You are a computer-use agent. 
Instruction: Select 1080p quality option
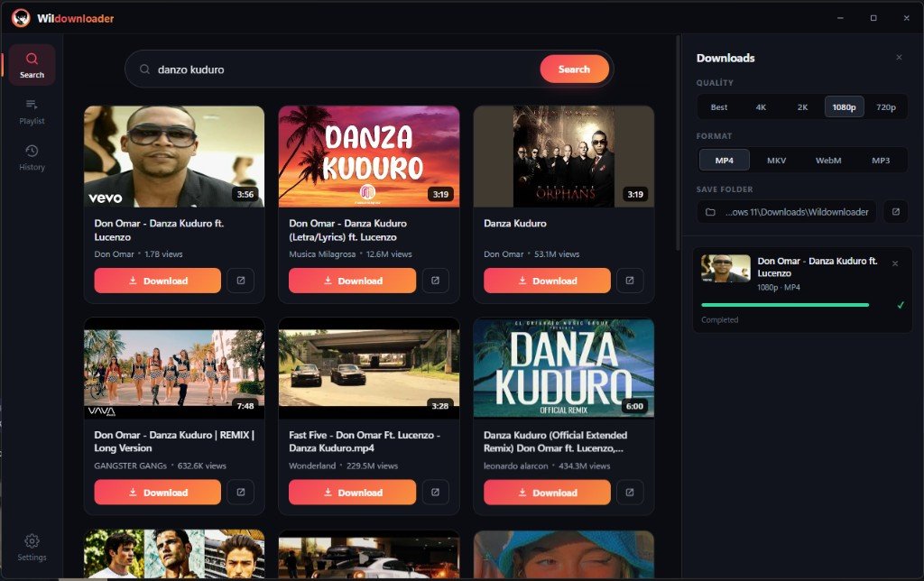point(844,107)
